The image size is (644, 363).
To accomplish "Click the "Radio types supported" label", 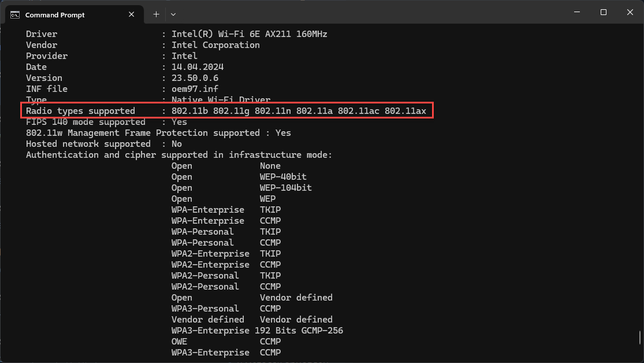I will [80, 111].
